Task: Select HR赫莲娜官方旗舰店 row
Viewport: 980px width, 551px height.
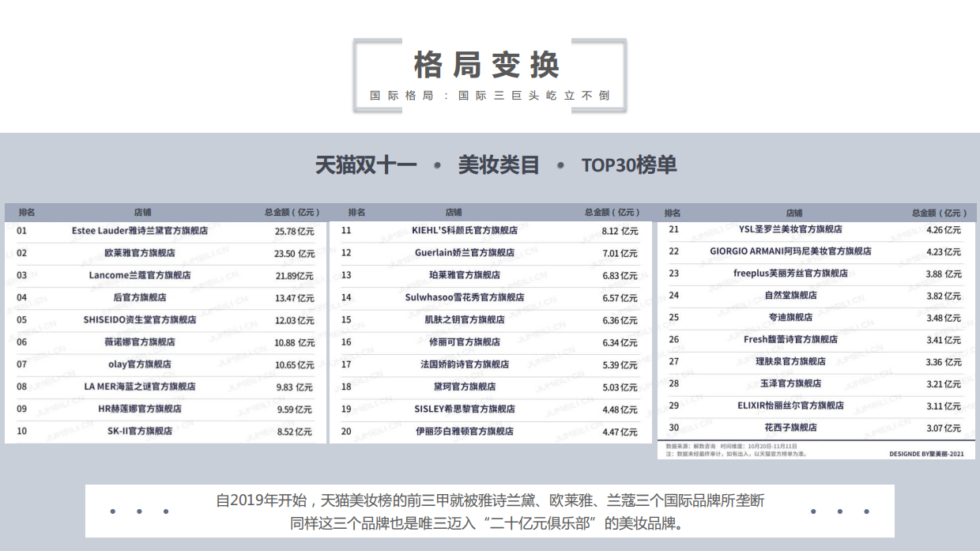Action: point(166,409)
